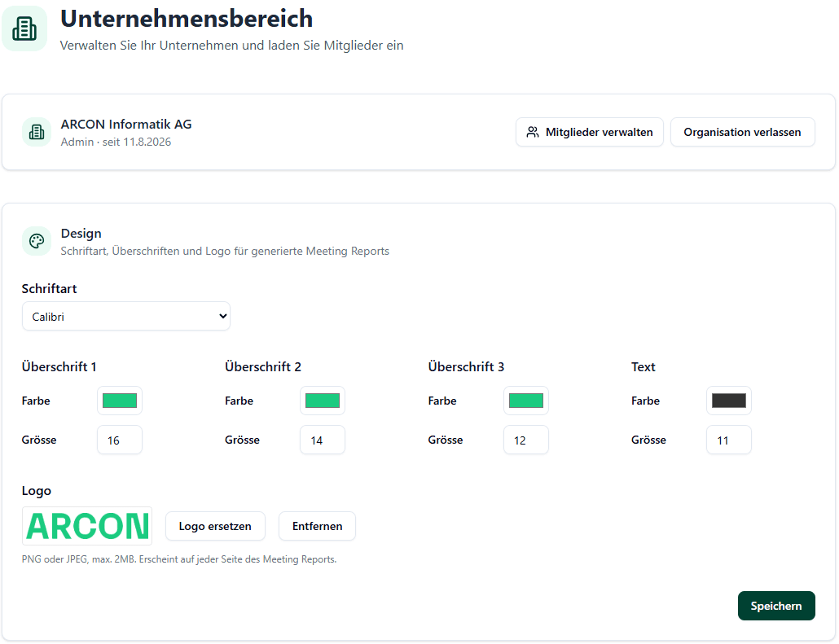839x644 pixels.
Task: Click the building icon next to ARCON Informatik AG
Action: (x=37, y=132)
